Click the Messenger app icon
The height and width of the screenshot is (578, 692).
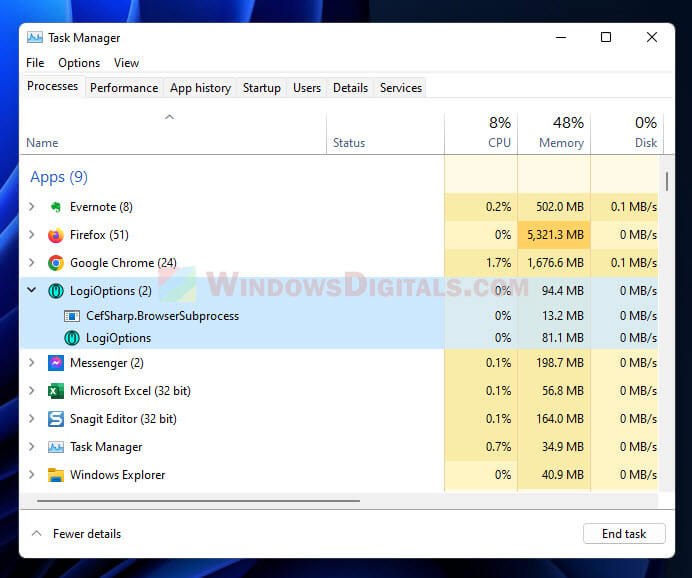(x=56, y=363)
